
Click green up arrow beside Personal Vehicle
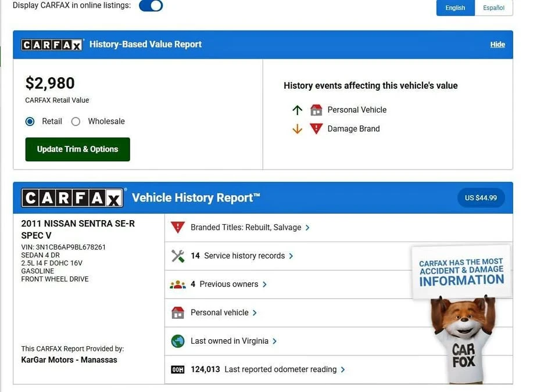pos(297,110)
